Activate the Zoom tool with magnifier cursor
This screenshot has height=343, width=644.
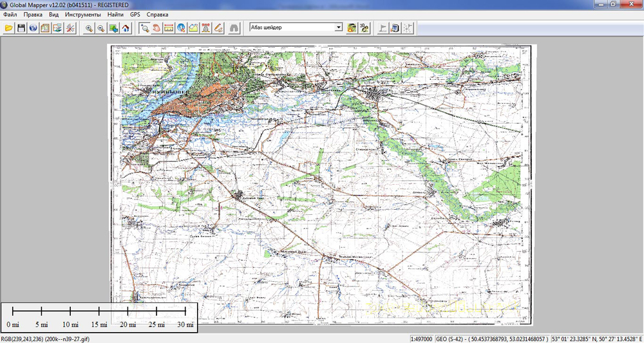click(145, 28)
